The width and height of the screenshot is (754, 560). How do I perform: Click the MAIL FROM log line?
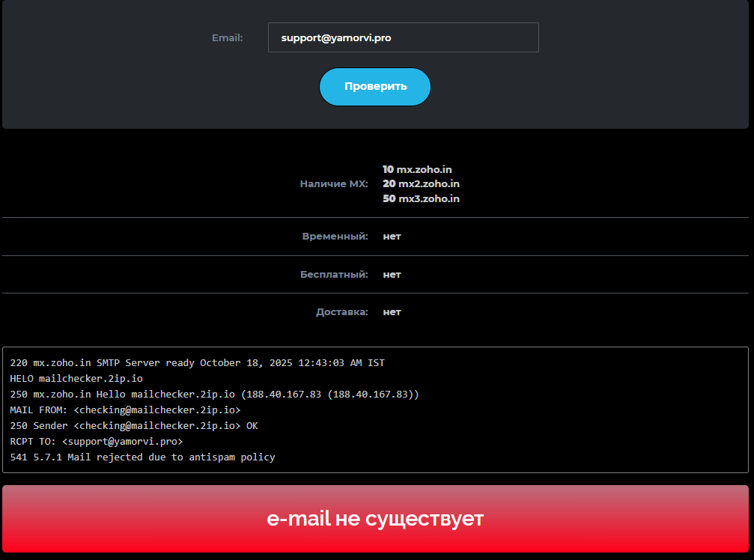pos(125,410)
